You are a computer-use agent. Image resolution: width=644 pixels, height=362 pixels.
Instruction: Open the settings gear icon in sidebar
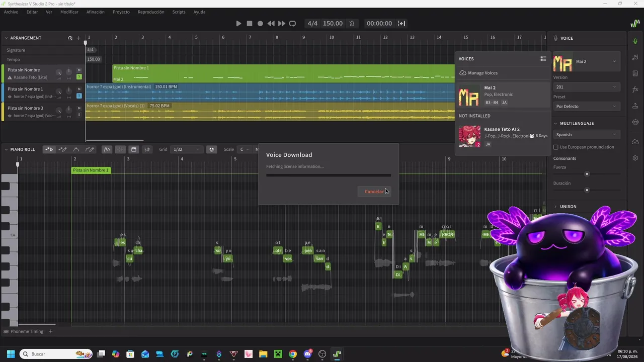point(635,158)
